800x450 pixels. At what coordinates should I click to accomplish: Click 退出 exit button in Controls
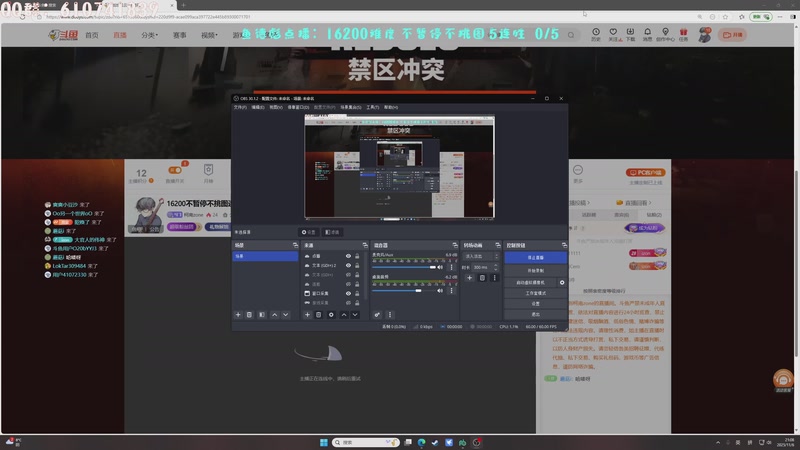pos(536,314)
